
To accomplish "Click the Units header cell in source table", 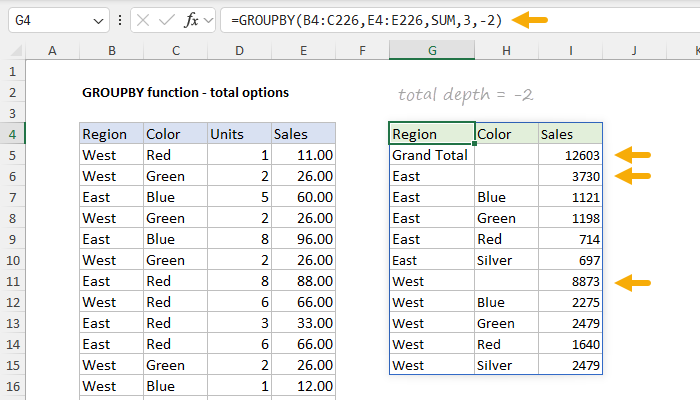I will 238,134.
